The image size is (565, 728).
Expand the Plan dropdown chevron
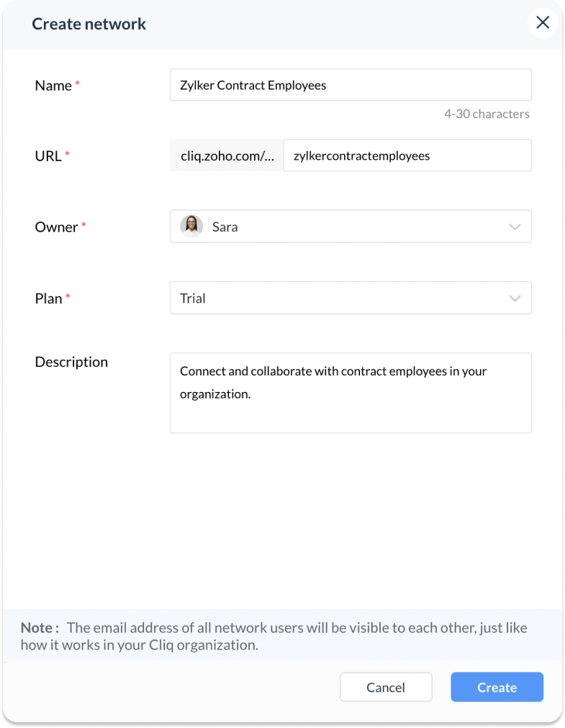point(515,299)
